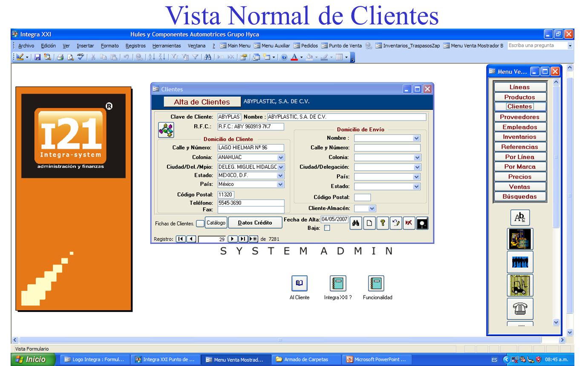Expand the País dropdown showing México
Viewport: 588px width, 366px height.
coord(280,184)
